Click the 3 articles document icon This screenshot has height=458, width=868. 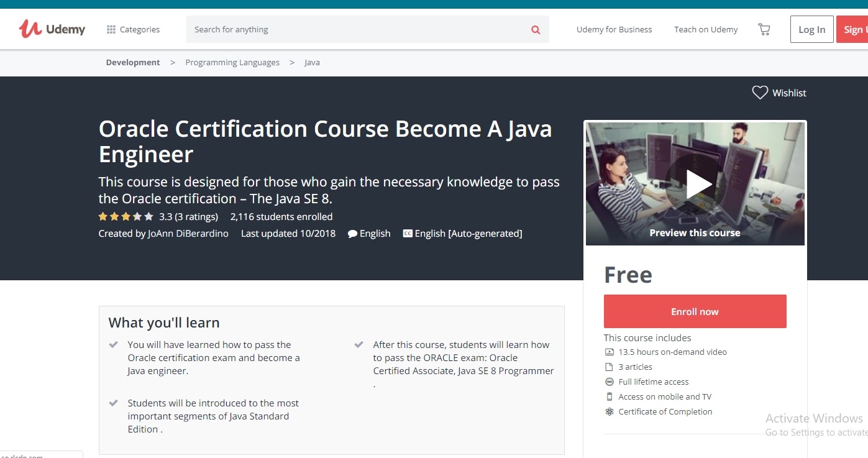[609, 367]
